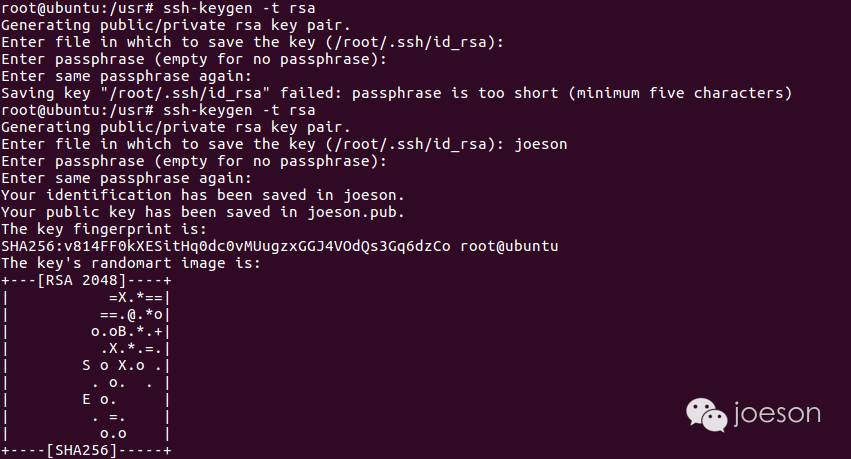Click the letter S in randomart image
The image size is (851, 459).
coord(86,366)
